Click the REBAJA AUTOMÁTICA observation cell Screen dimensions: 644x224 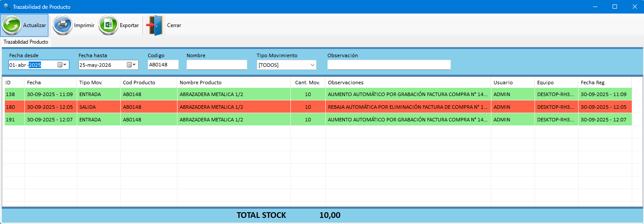click(x=408, y=107)
